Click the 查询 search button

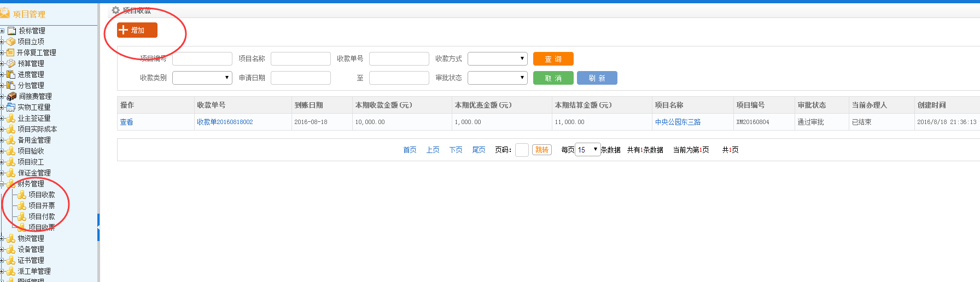553,58
